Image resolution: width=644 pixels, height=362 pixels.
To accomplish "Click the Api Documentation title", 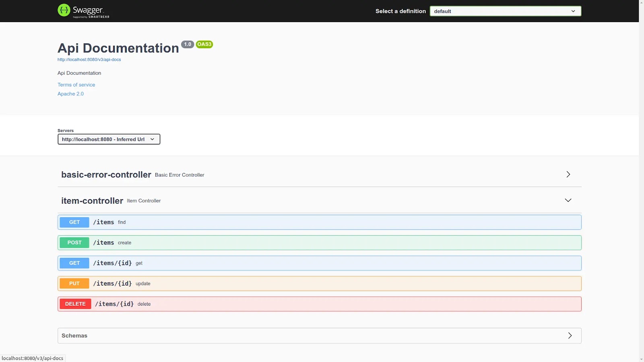I will point(118,48).
